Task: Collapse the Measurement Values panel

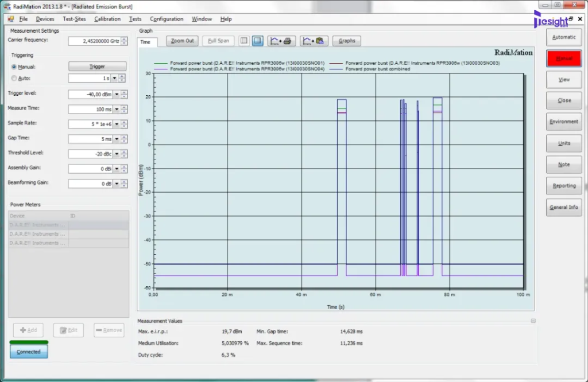Action: (x=533, y=321)
